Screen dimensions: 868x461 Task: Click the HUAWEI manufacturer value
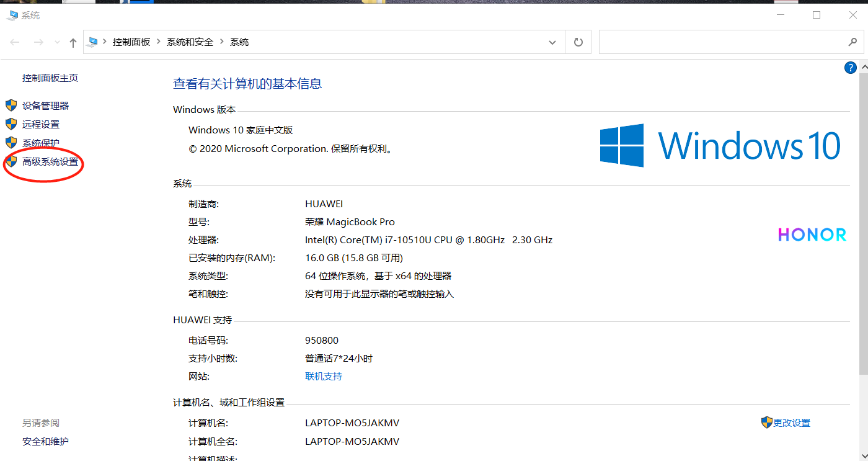click(x=324, y=204)
